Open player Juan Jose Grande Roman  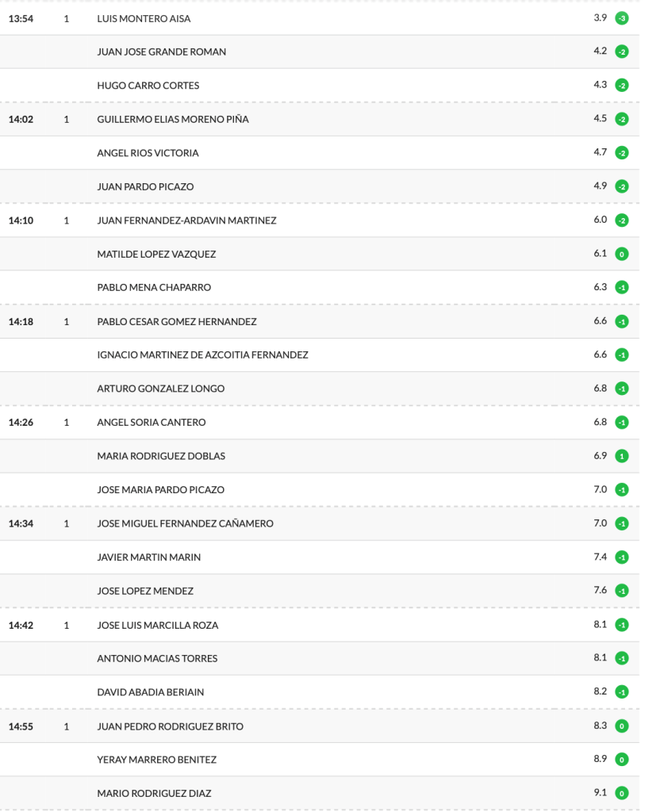(x=161, y=52)
